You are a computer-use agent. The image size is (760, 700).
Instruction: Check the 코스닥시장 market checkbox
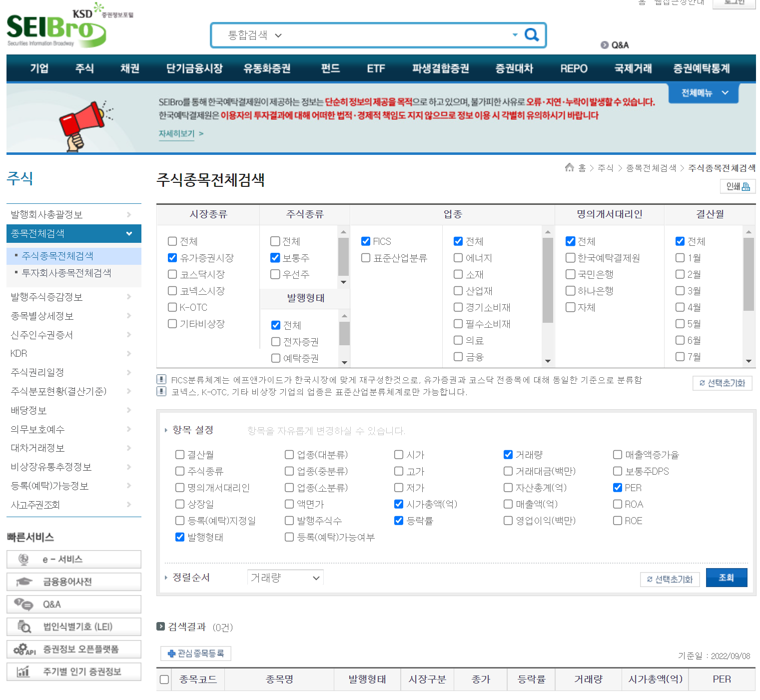click(172, 274)
